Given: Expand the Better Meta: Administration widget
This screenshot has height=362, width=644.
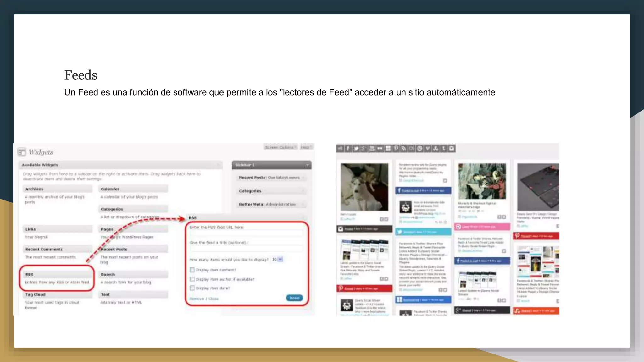Looking at the screenshot, I should click(x=272, y=204).
